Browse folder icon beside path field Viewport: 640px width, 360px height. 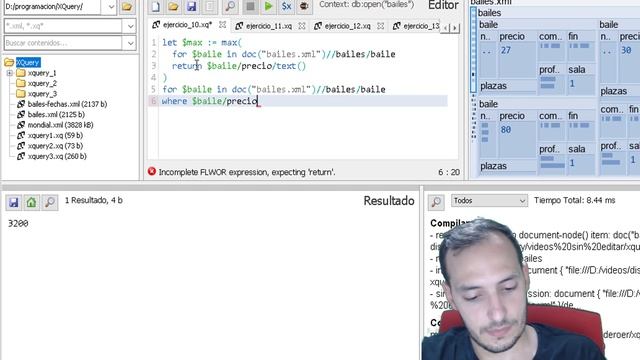click(127, 7)
